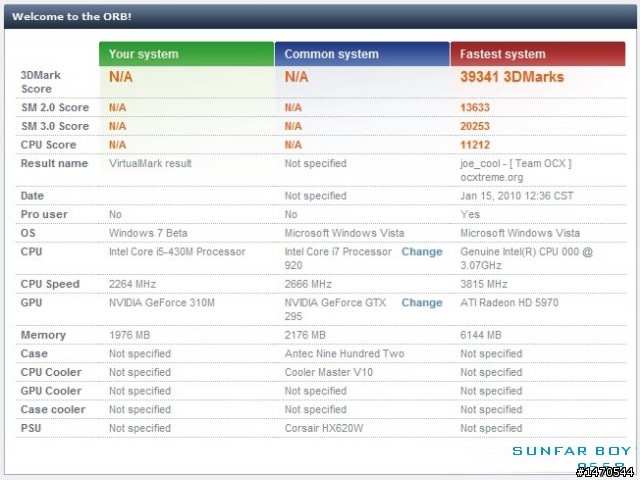The image size is (640, 480).
Task: Click the PSU row label
Action: pos(31,428)
